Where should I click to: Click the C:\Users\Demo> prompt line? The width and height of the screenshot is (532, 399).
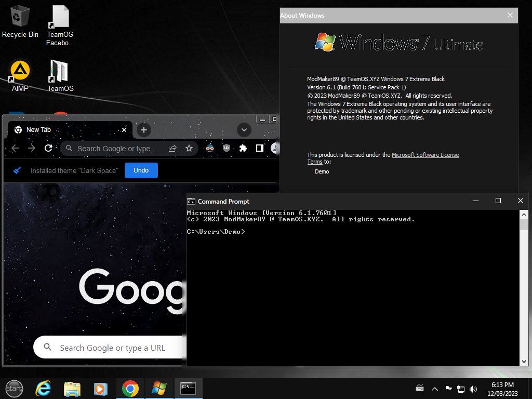click(x=216, y=232)
